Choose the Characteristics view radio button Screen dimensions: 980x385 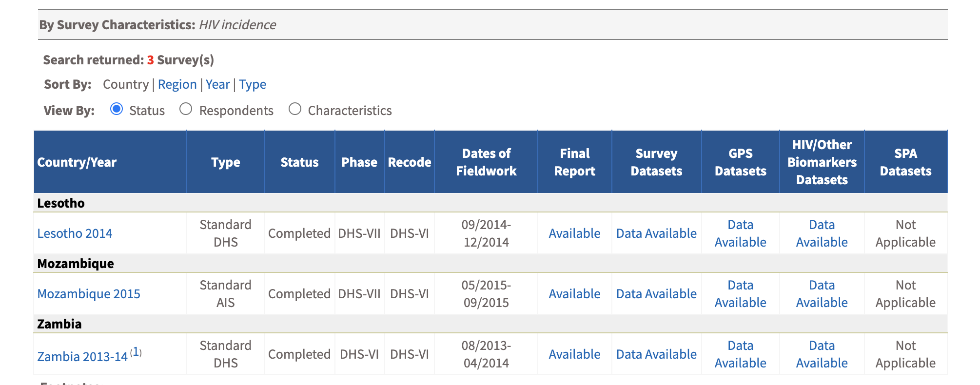(295, 109)
